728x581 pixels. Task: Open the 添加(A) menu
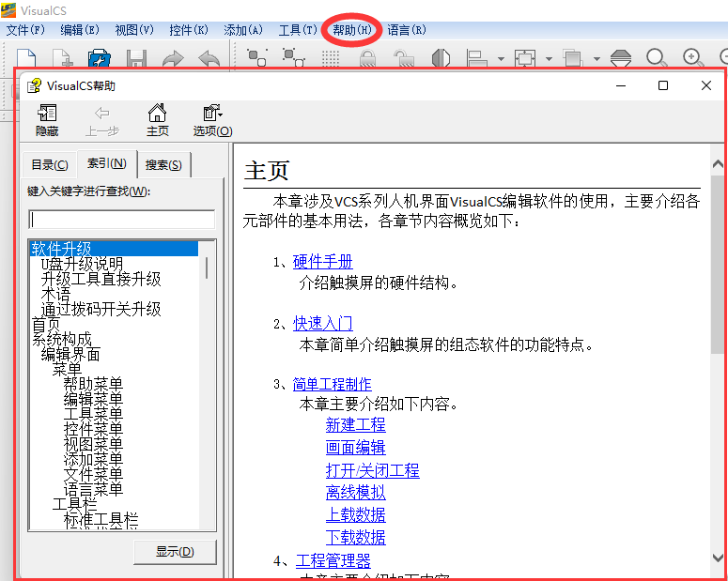click(x=242, y=30)
